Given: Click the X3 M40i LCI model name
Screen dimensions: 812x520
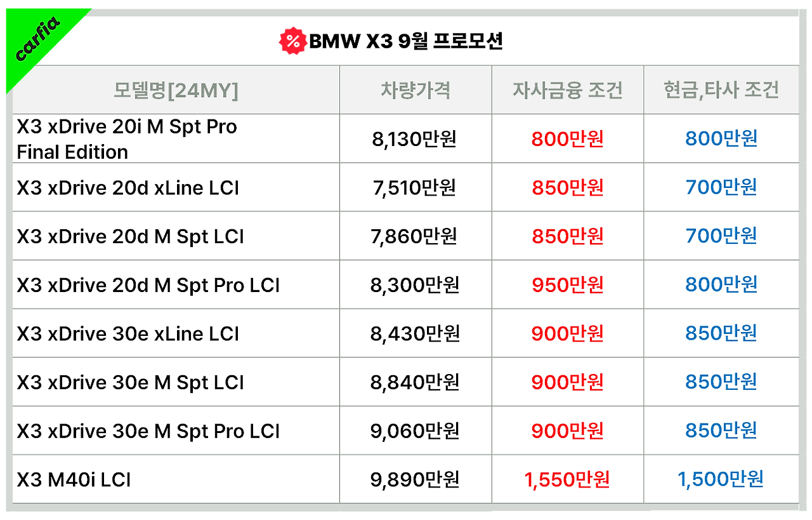Looking at the screenshot, I should click(x=74, y=480).
